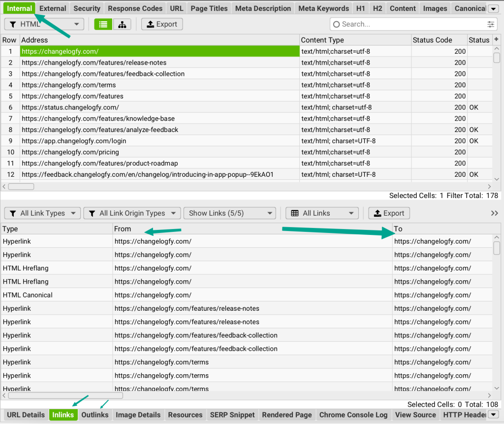The height and width of the screenshot is (424, 504).
Task: Open the Meta Description tab
Action: click(x=263, y=8)
